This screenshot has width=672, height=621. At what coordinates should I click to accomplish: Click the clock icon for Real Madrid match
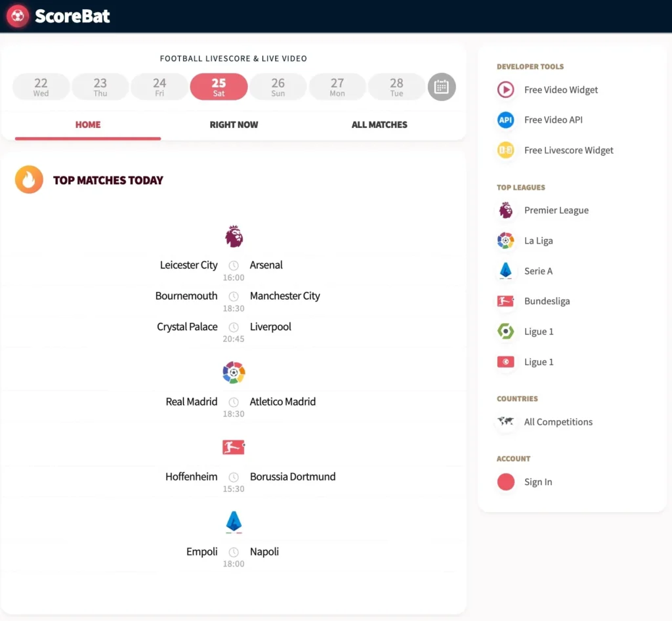pyautogui.click(x=234, y=402)
